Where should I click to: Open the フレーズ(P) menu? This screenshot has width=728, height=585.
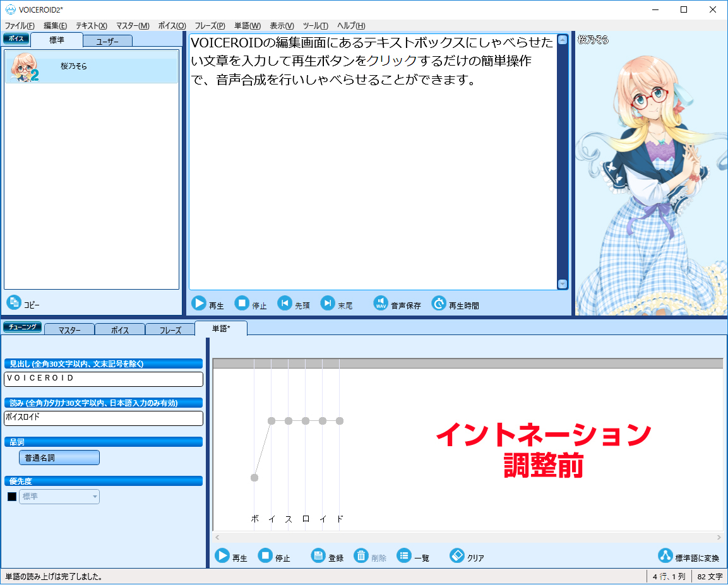coord(210,25)
